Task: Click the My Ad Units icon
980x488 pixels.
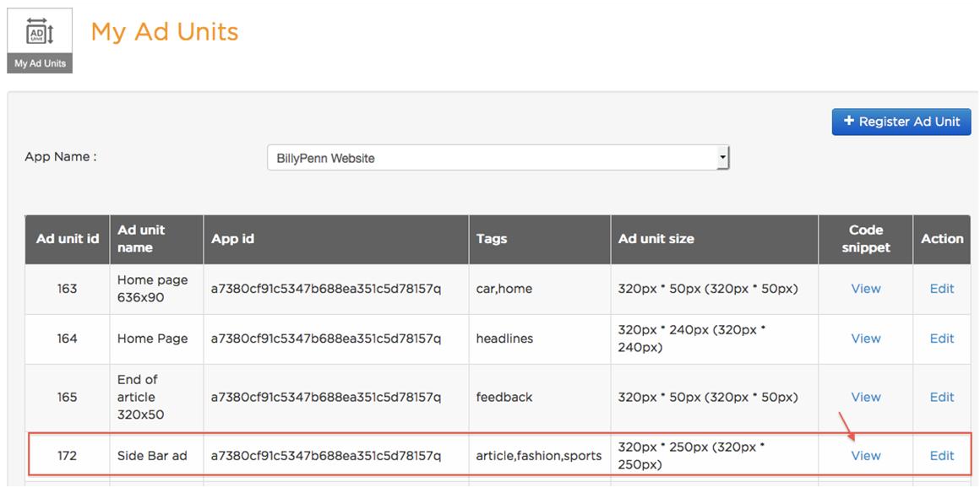Action: (x=40, y=41)
